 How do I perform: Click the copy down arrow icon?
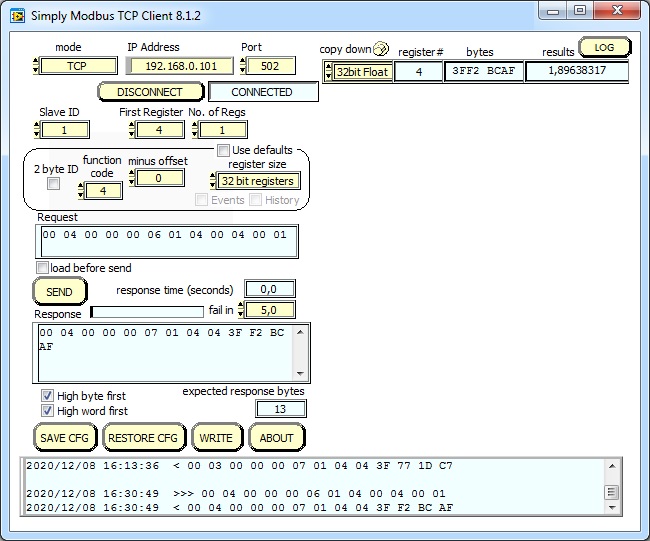coord(381,49)
